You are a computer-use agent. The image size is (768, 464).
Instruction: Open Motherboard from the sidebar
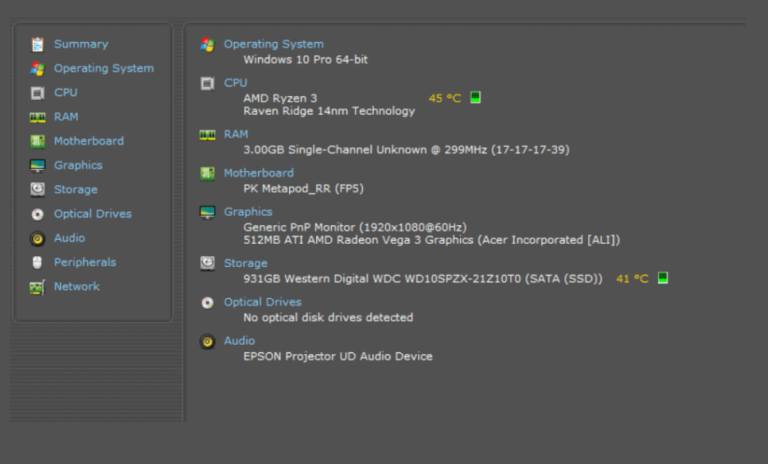[x=89, y=141]
